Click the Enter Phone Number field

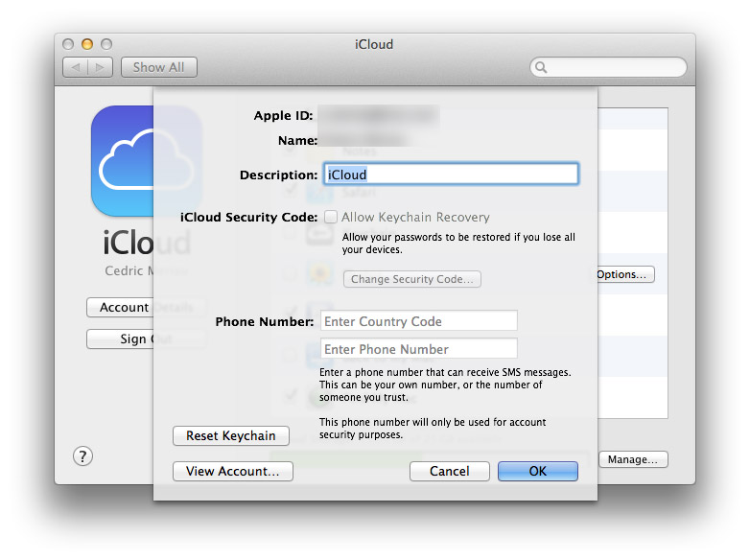[x=418, y=349]
